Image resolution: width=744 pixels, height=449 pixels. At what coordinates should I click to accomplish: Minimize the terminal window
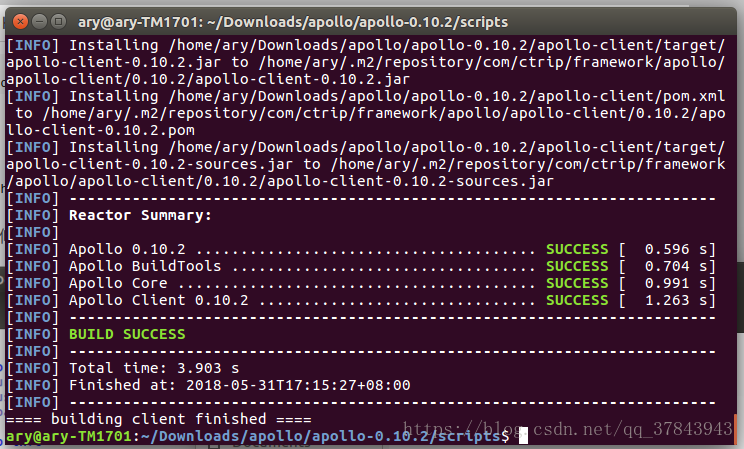39,21
